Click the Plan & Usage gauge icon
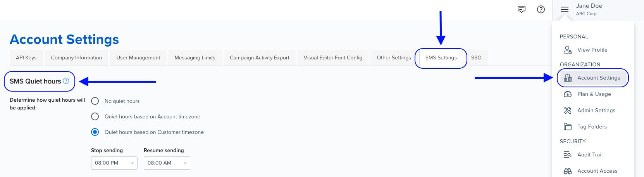The image size is (644, 177). point(568,94)
